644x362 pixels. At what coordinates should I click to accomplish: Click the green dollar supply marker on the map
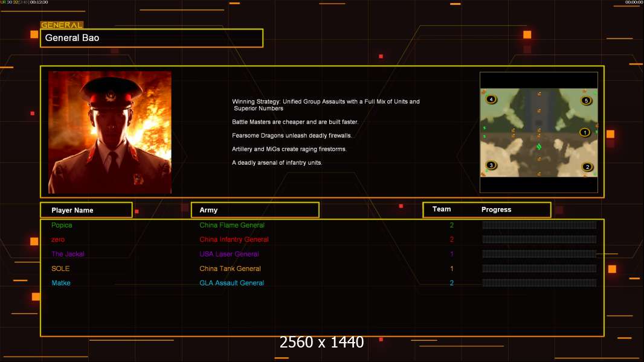tap(539, 147)
